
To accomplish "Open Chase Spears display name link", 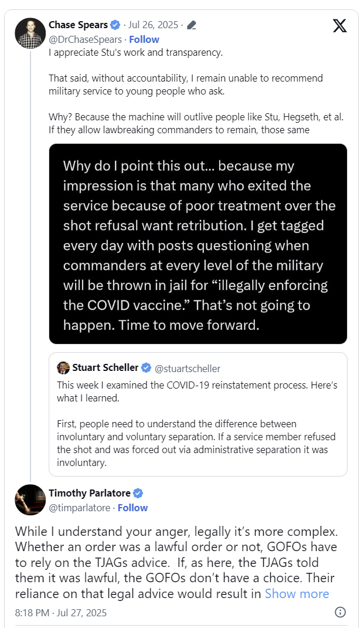I will tap(79, 25).
